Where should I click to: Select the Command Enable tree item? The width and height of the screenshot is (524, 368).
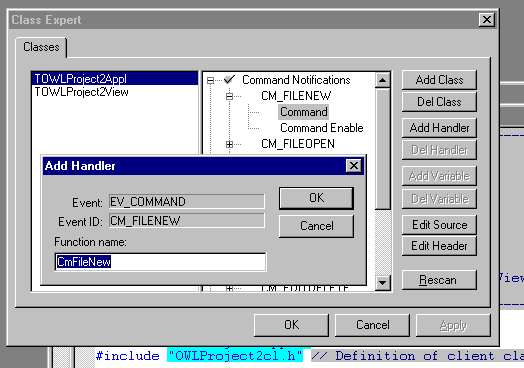click(321, 128)
